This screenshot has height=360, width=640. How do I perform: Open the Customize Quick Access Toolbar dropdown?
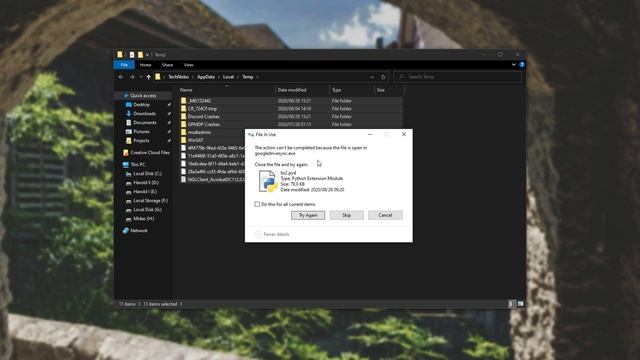coord(147,54)
